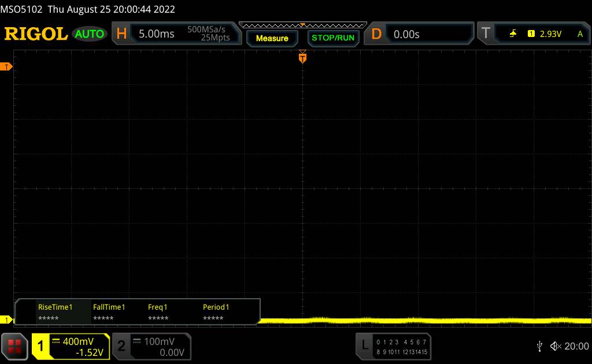
Task: Toggle channel 2 with the gray 2 button
Action: pyautogui.click(x=121, y=346)
